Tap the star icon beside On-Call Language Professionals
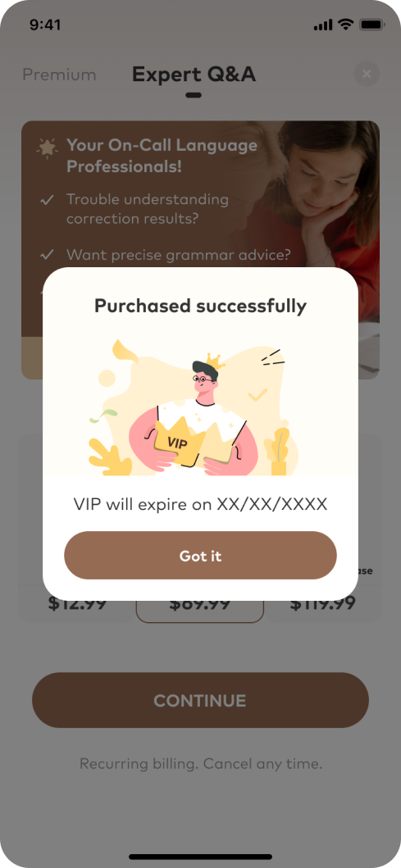 47,148
